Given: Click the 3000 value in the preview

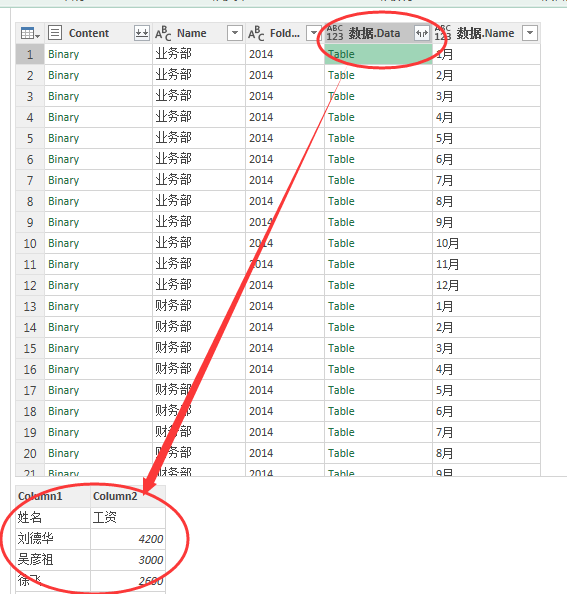Looking at the screenshot, I should pyautogui.click(x=151, y=560).
